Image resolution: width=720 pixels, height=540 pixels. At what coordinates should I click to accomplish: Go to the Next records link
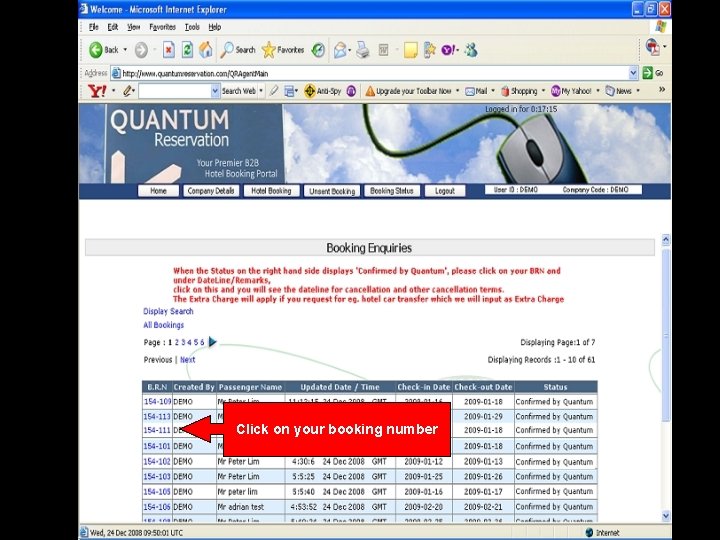[x=187, y=360]
